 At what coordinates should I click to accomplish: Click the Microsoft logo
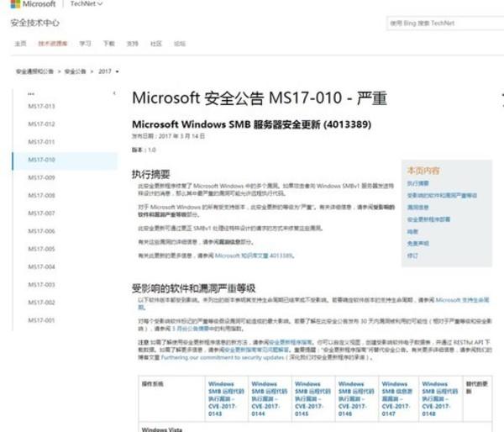[33, 4]
